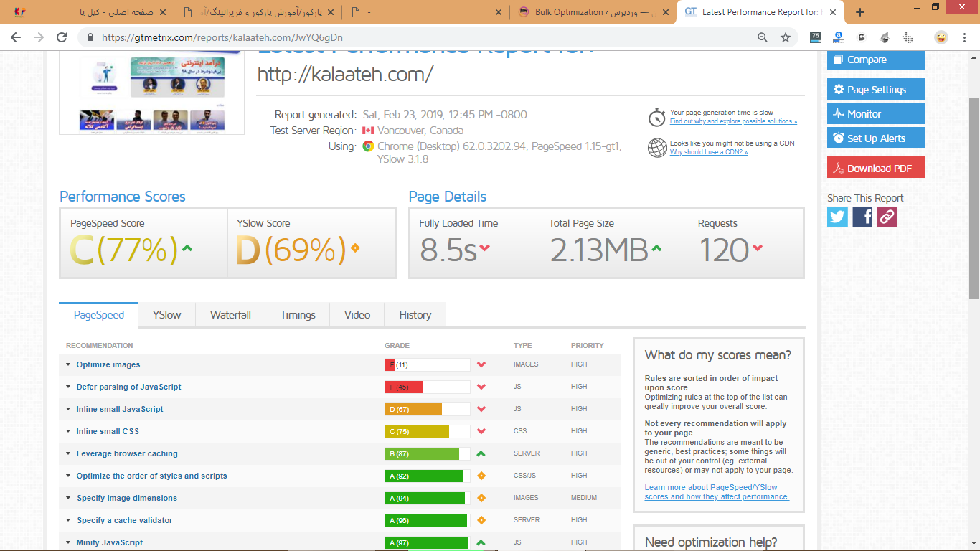980x551 pixels.
Task: Click the browser forward arrow
Action: click(39, 37)
